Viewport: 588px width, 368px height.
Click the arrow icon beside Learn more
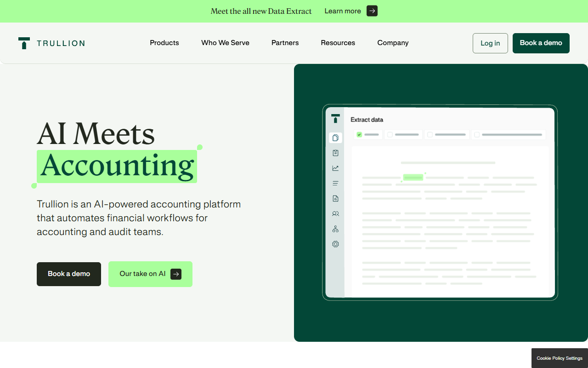pyautogui.click(x=372, y=11)
